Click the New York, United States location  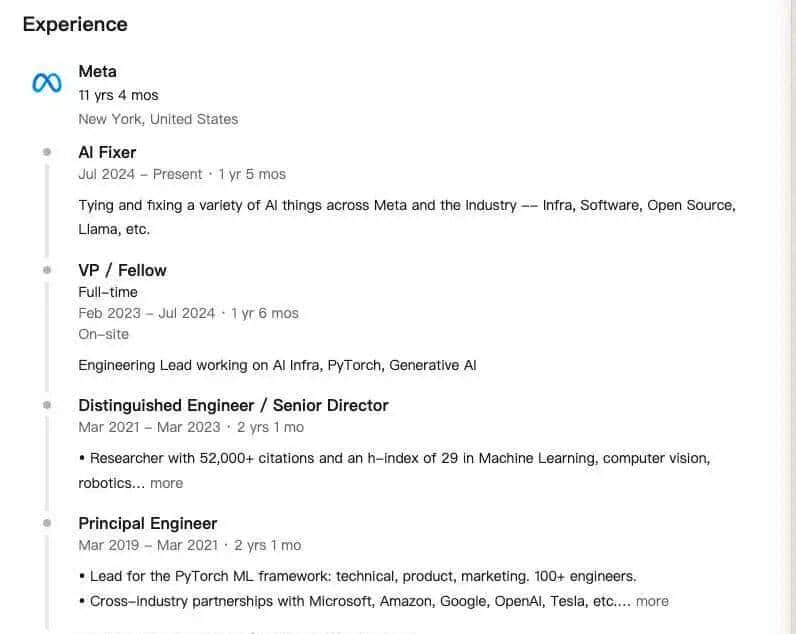pos(158,119)
